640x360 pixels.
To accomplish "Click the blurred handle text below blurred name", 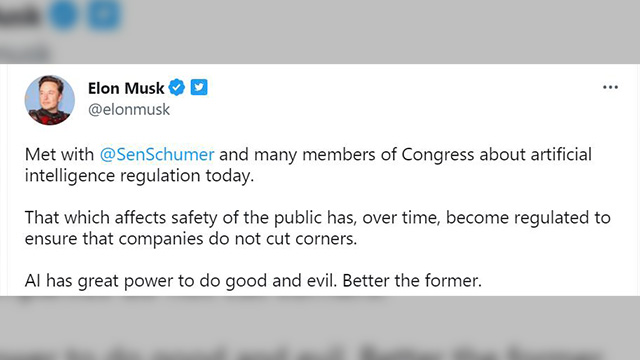I will [x=25, y=53].
